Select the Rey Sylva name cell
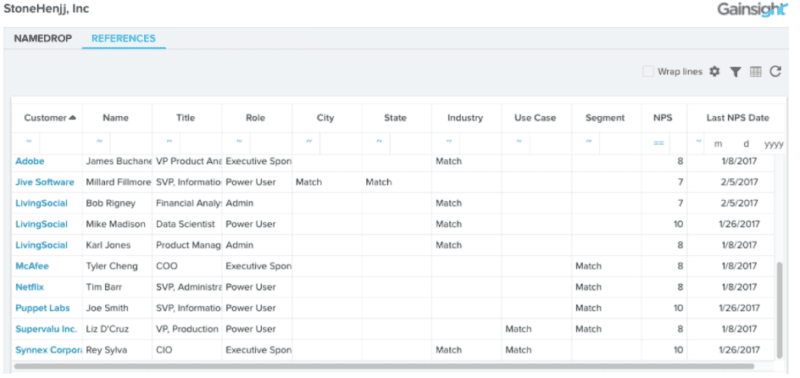 coord(117,350)
